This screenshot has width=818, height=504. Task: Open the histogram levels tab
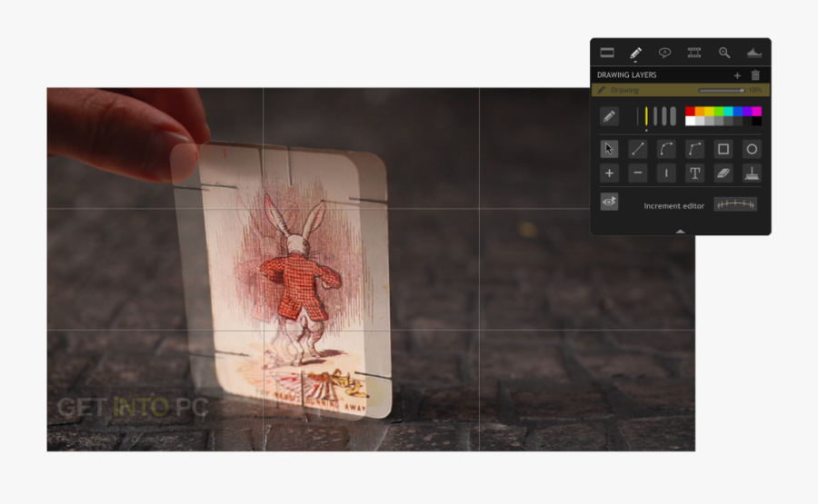point(754,53)
